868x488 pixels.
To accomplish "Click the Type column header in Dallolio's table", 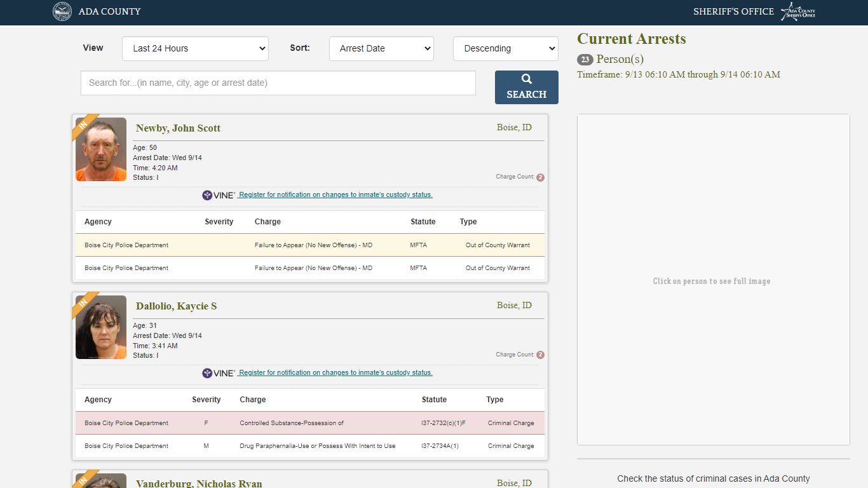I will pos(495,400).
